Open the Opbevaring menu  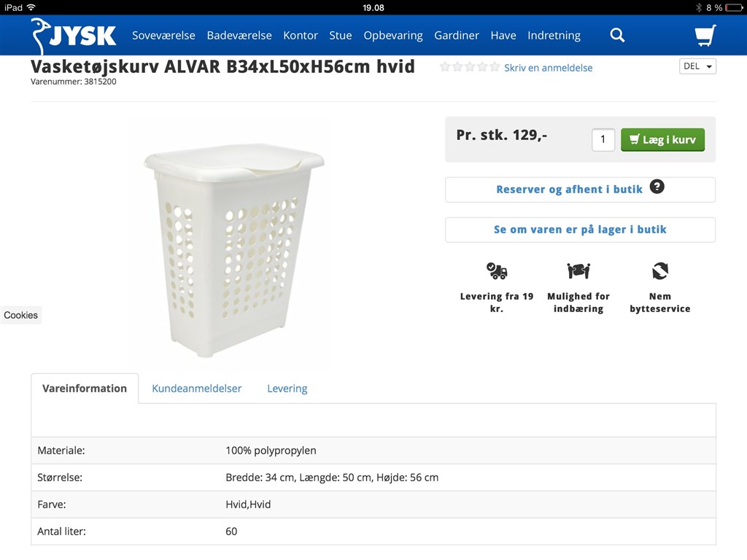(x=393, y=35)
